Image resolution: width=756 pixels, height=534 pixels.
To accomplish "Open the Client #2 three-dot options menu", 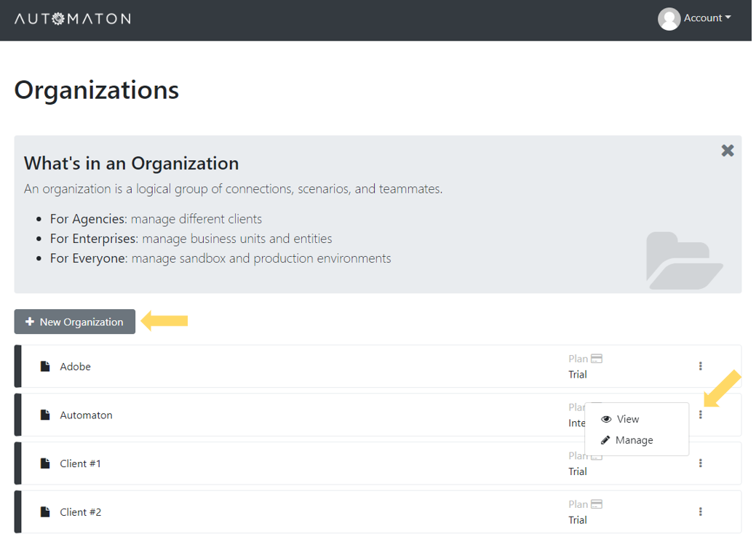I will click(701, 511).
